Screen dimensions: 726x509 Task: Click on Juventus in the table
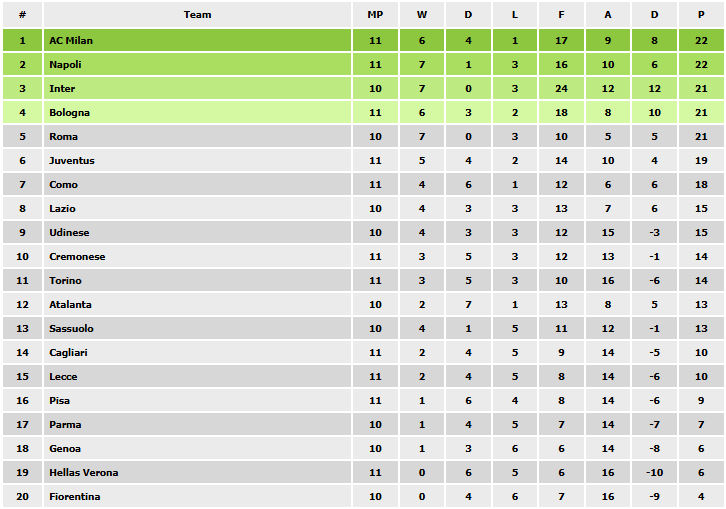pos(72,161)
